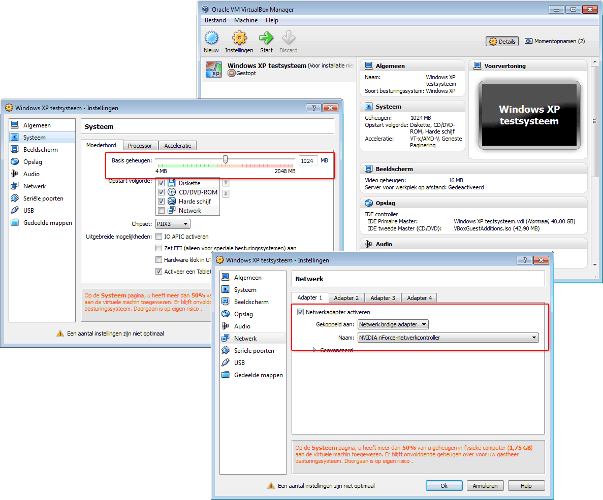603x500 pixels.
Task: Click Algemeen icon in System settings sidebar
Action: (15, 125)
